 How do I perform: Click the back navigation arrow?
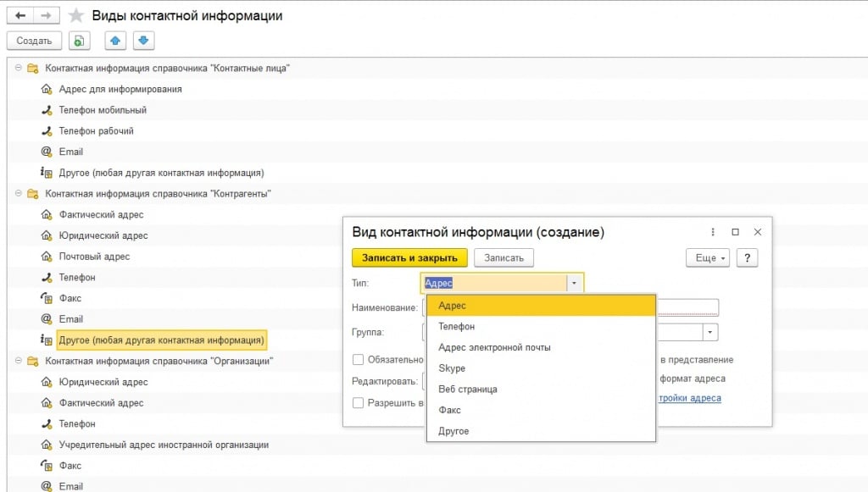click(20, 16)
